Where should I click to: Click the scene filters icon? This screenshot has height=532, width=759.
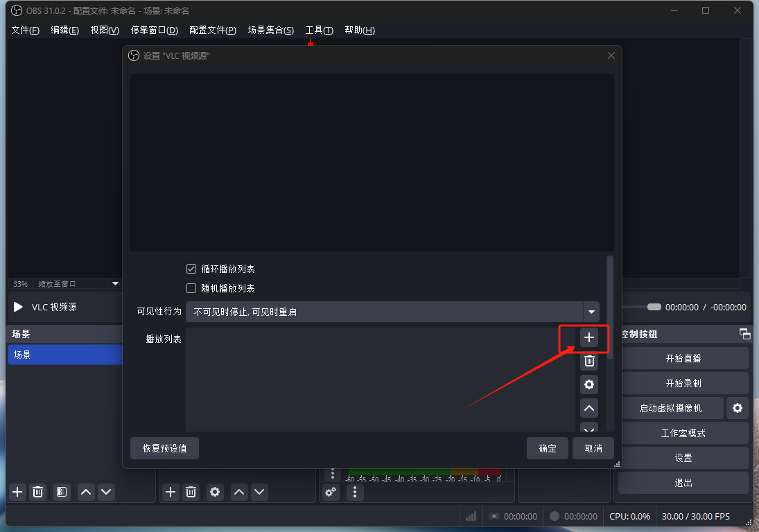pyautogui.click(x=62, y=492)
